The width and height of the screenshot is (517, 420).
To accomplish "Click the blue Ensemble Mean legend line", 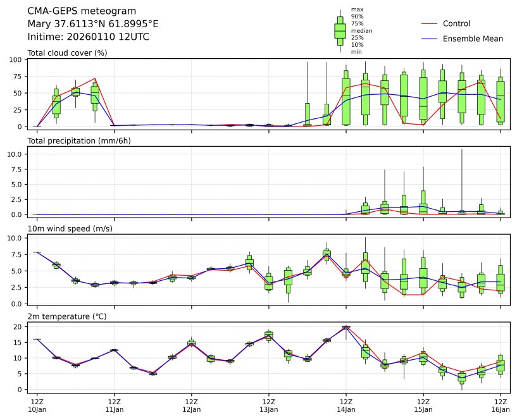I will tap(430, 39).
